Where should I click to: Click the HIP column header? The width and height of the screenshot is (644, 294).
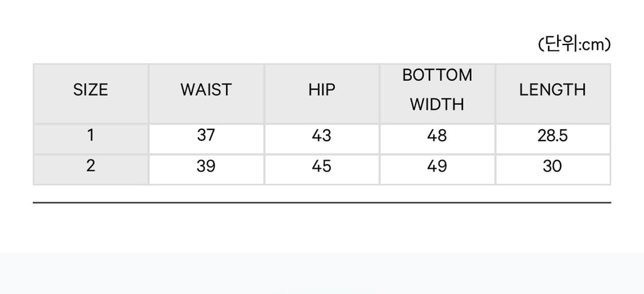pos(322,90)
